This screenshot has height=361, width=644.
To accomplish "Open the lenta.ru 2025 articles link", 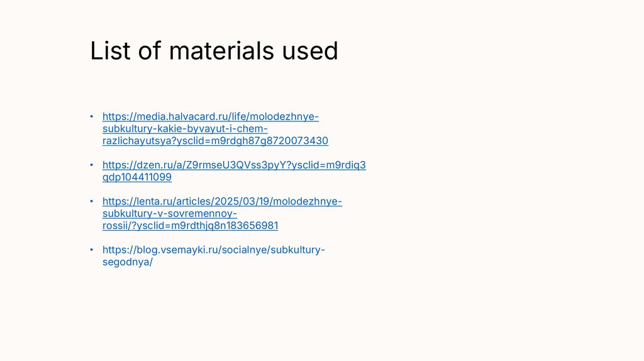I will click(x=221, y=201).
